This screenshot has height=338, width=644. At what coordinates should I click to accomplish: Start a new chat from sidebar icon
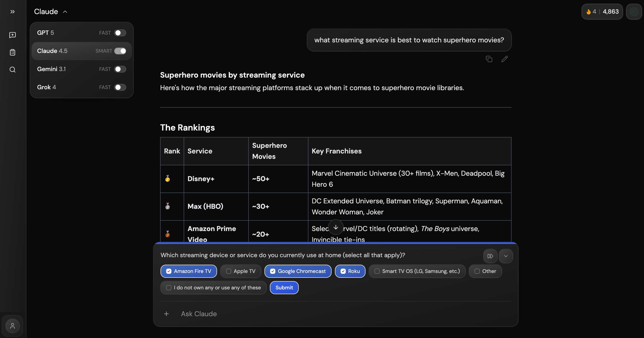[13, 35]
